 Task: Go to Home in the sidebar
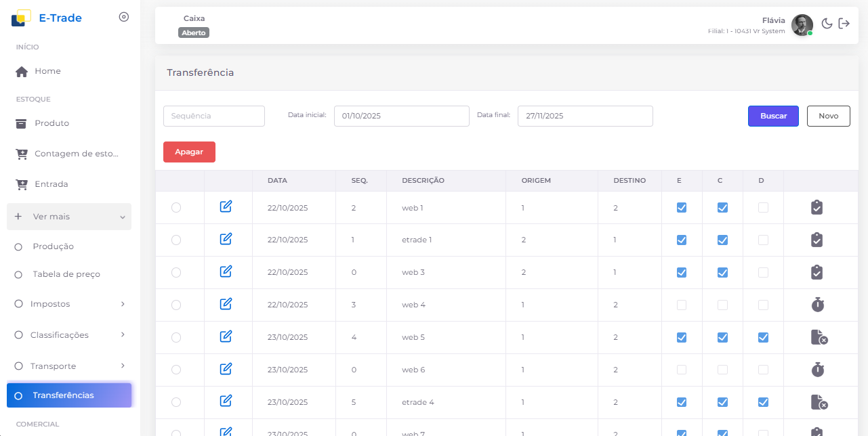click(x=47, y=71)
